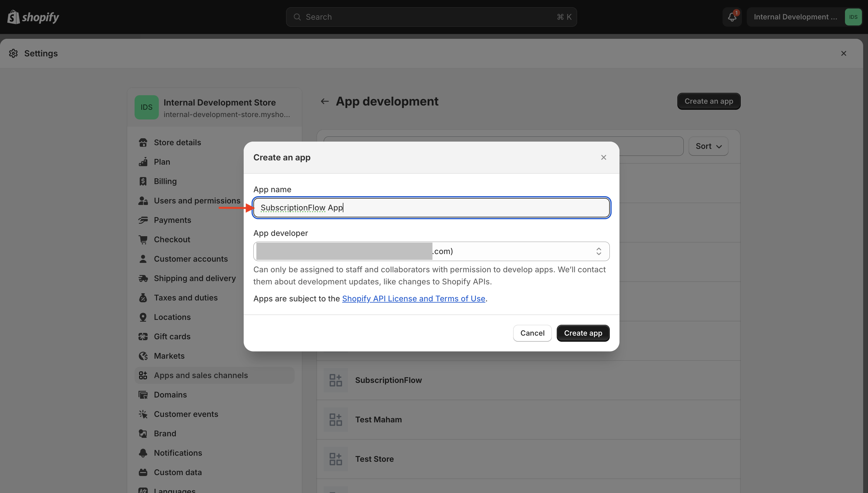Viewport: 868px width, 493px height.
Task: Click the Internal Development Store header card
Action: [x=214, y=107]
